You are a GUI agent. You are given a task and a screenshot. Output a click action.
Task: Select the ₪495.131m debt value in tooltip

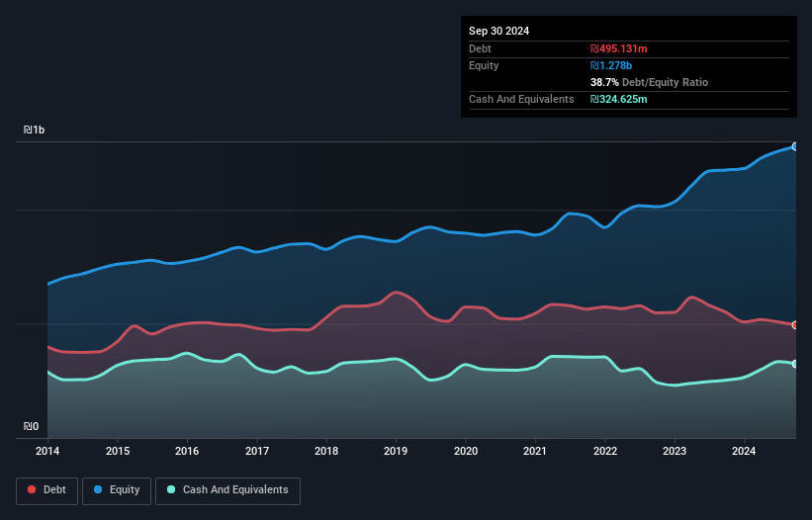[x=619, y=48]
